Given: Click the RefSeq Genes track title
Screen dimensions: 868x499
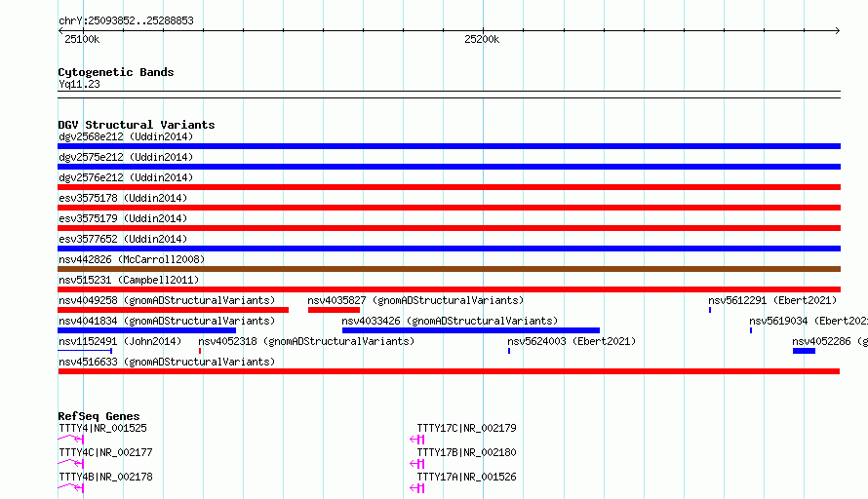Looking at the screenshot, I should click(99, 416).
